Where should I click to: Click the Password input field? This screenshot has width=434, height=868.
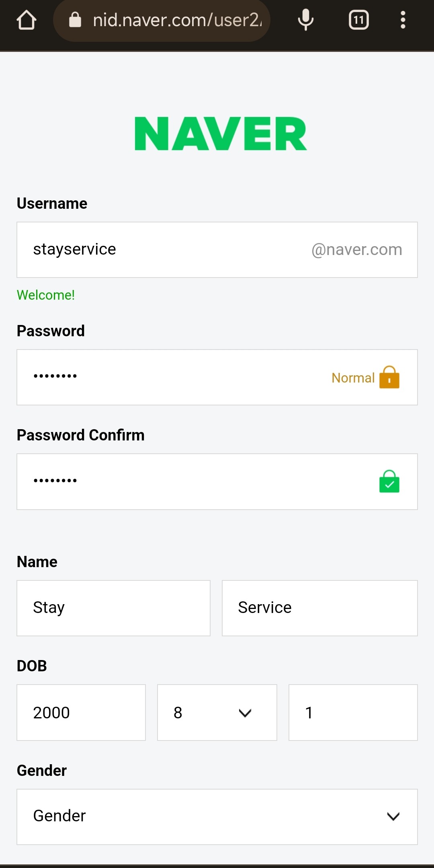point(161,377)
